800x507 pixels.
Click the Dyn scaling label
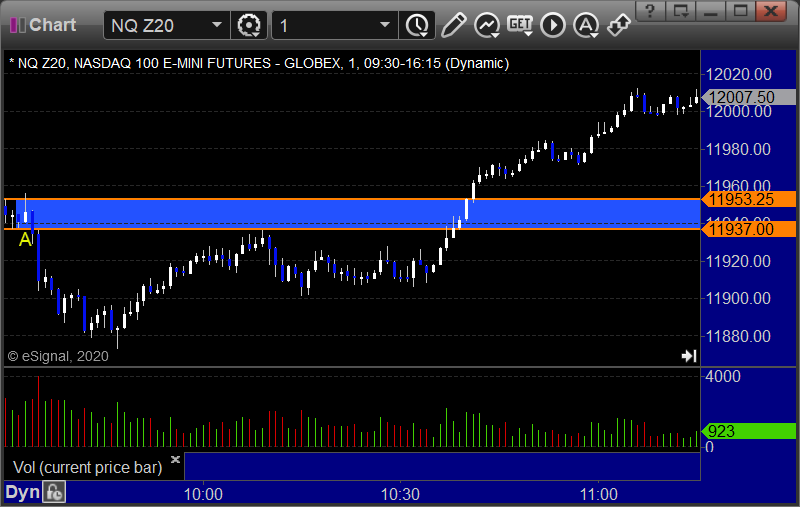point(22,492)
